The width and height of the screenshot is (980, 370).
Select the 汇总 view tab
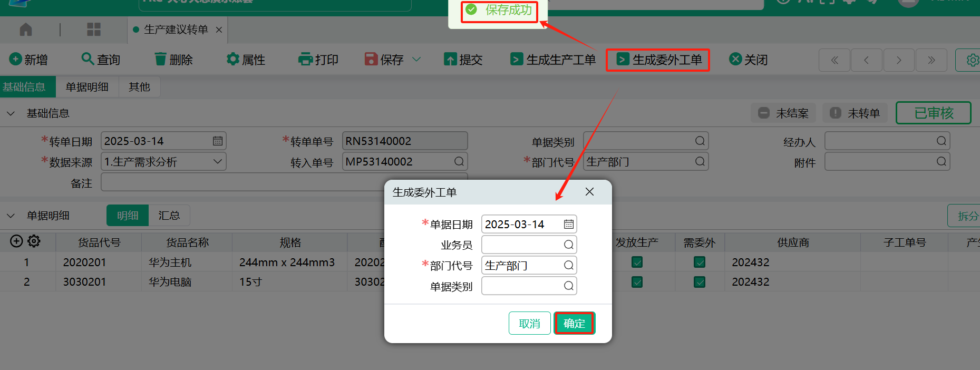(169, 216)
